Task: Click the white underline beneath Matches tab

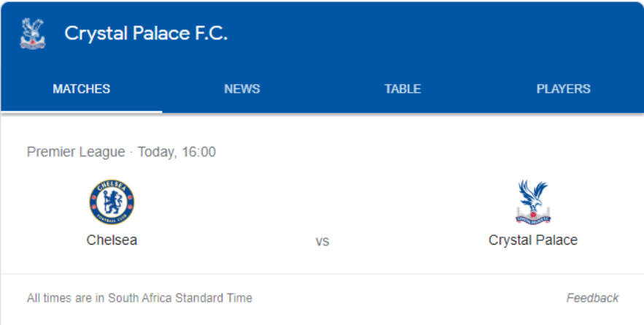Action: pyautogui.click(x=81, y=112)
